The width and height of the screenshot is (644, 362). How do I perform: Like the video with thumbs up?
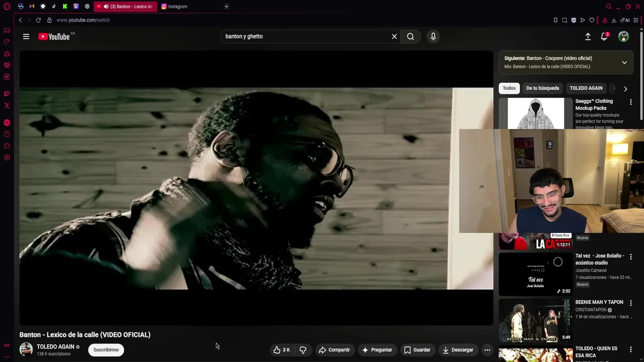point(282,350)
